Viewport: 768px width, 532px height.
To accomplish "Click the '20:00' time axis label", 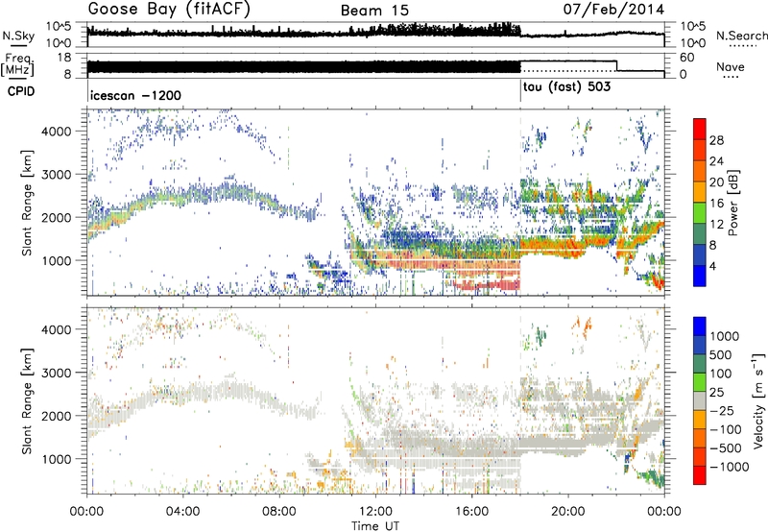I will tap(568, 512).
